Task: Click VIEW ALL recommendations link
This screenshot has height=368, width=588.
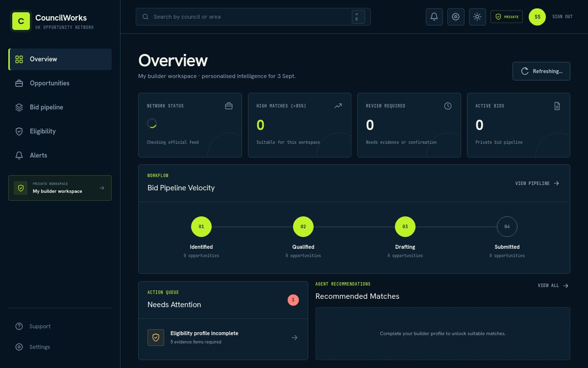Action: [553, 286]
